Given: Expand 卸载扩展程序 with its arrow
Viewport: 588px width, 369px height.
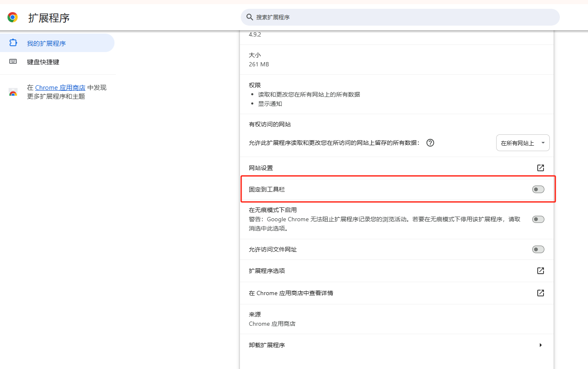Looking at the screenshot, I should 541,345.
